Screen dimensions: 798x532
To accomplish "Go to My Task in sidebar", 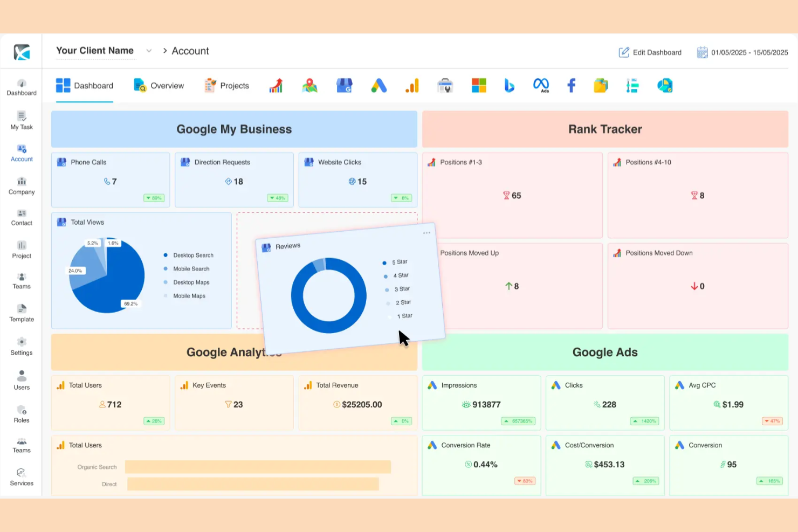I will pyautogui.click(x=22, y=121).
